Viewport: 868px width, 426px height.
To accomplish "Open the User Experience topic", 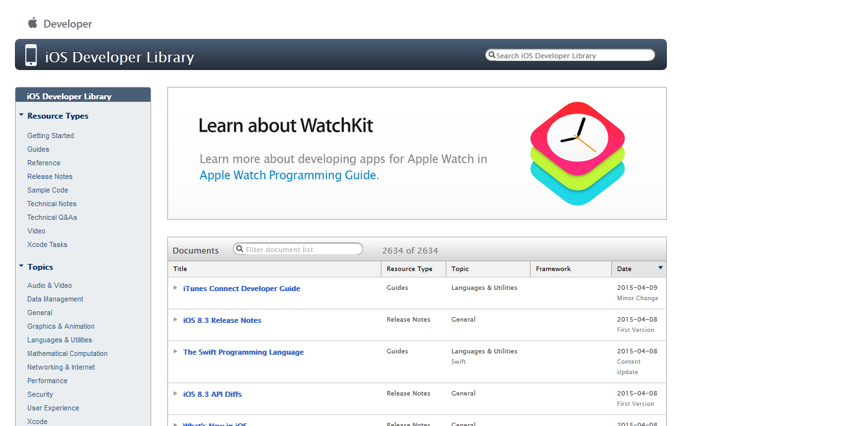I will [53, 408].
